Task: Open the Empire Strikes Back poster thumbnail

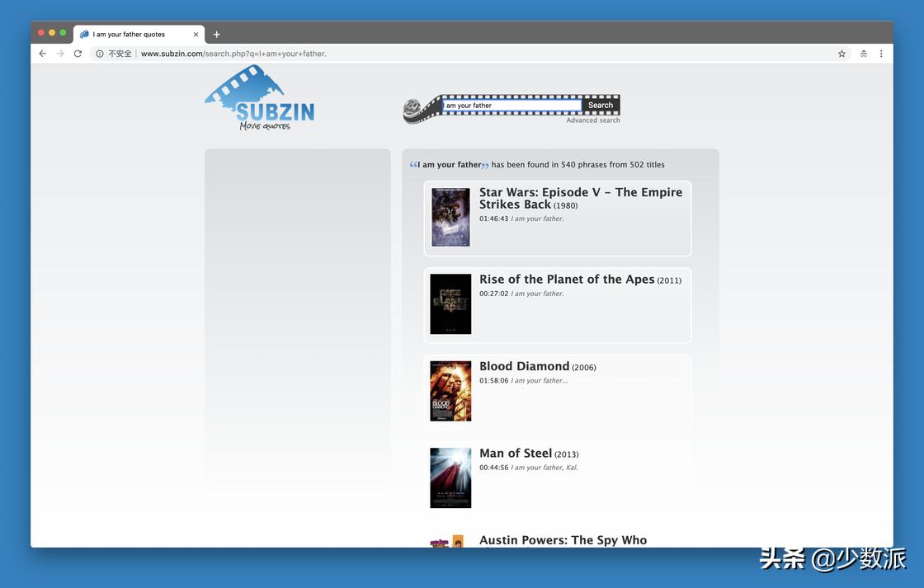Action: (x=450, y=217)
